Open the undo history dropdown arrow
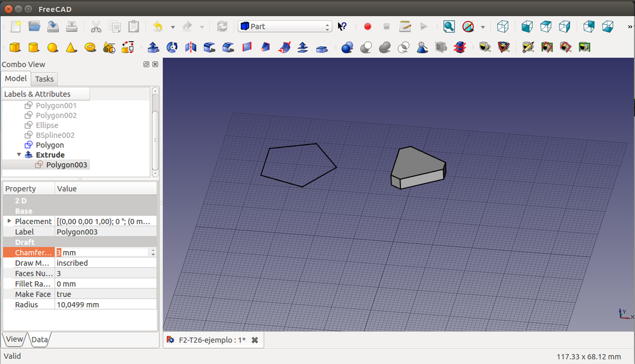 [x=173, y=27]
